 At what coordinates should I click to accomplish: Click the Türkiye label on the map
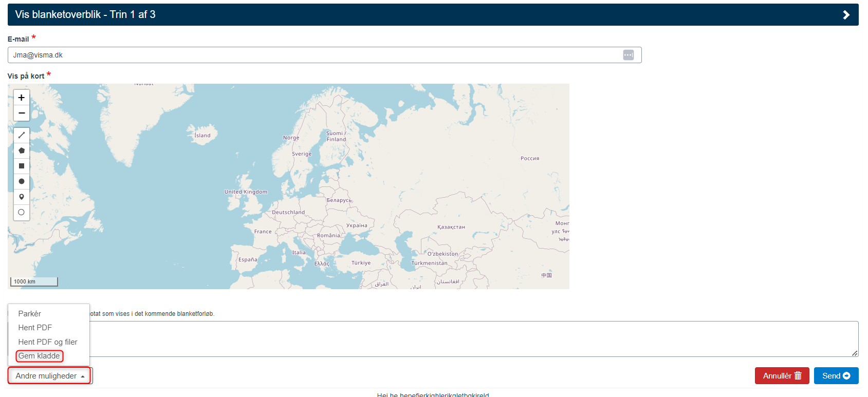coord(361,263)
